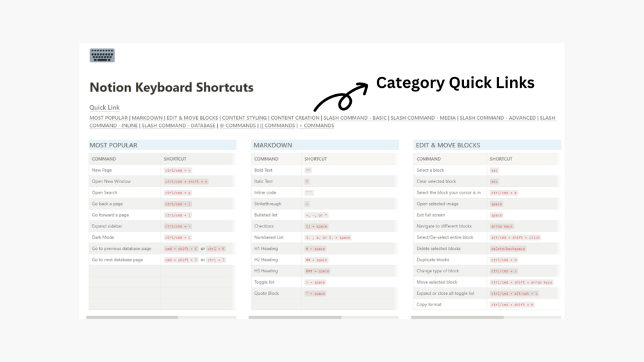644x362 pixels.
Task: Open the MARKDOWN quick link
Action: [x=147, y=118]
